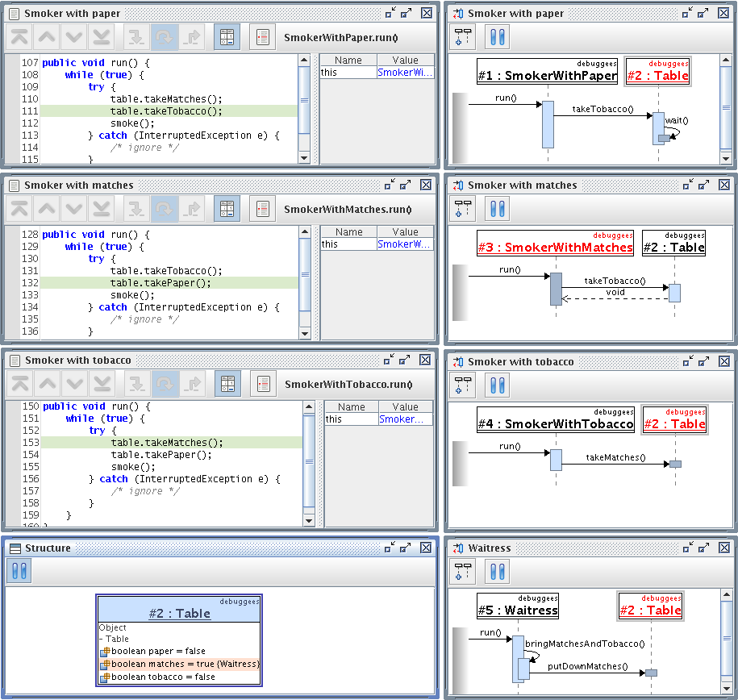Toggle pause button in Smoker with matches diagram

tap(497, 209)
